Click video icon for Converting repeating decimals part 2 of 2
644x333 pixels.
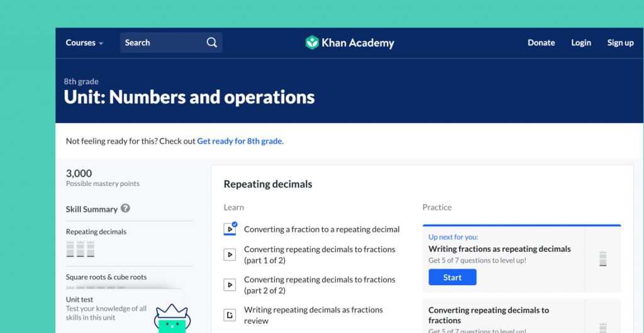click(230, 285)
